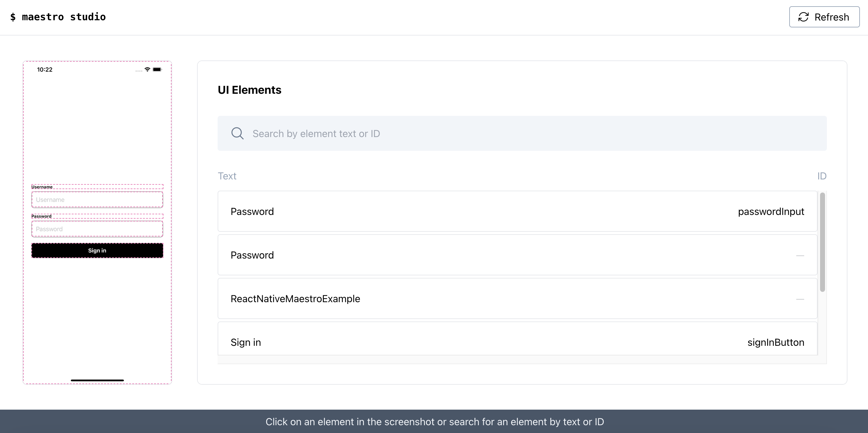Select the ReactNativeMaestroExample element row
868x433 pixels.
click(x=517, y=298)
